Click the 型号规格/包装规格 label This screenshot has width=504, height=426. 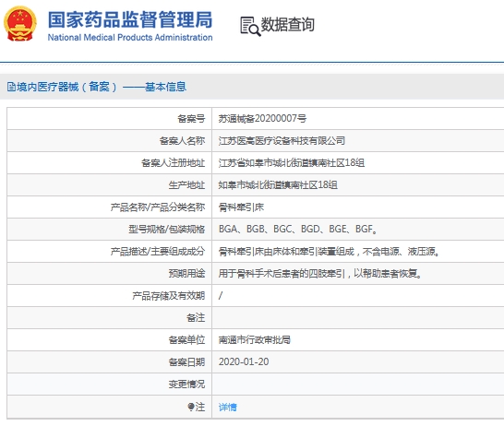pyautogui.click(x=166, y=230)
